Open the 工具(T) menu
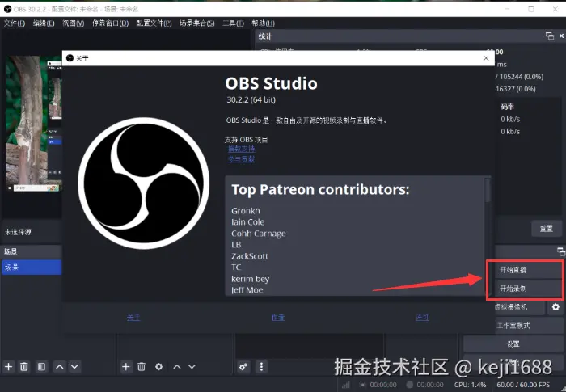Screen dimensions: 566x392 (233, 23)
